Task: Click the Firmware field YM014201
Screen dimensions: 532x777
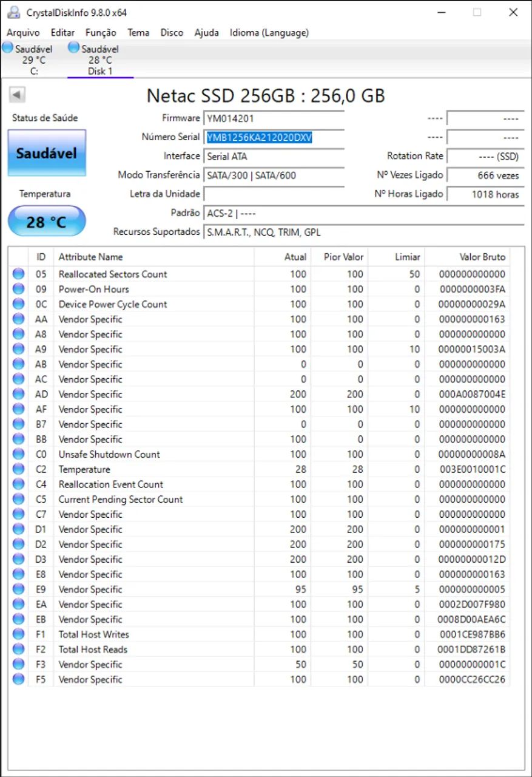Action: coord(274,118)
